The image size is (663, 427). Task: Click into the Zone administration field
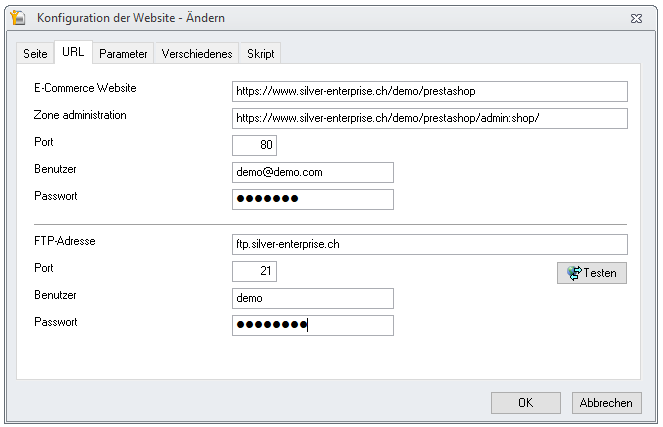tap(430, 118)
